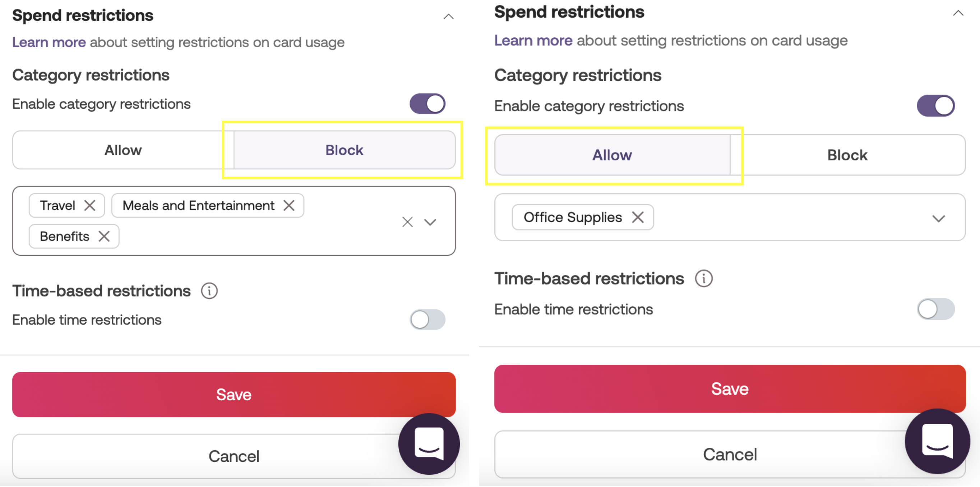
Task: Select Allow tab in left panel
Action: pyautogui.click(x=123, y=150)
